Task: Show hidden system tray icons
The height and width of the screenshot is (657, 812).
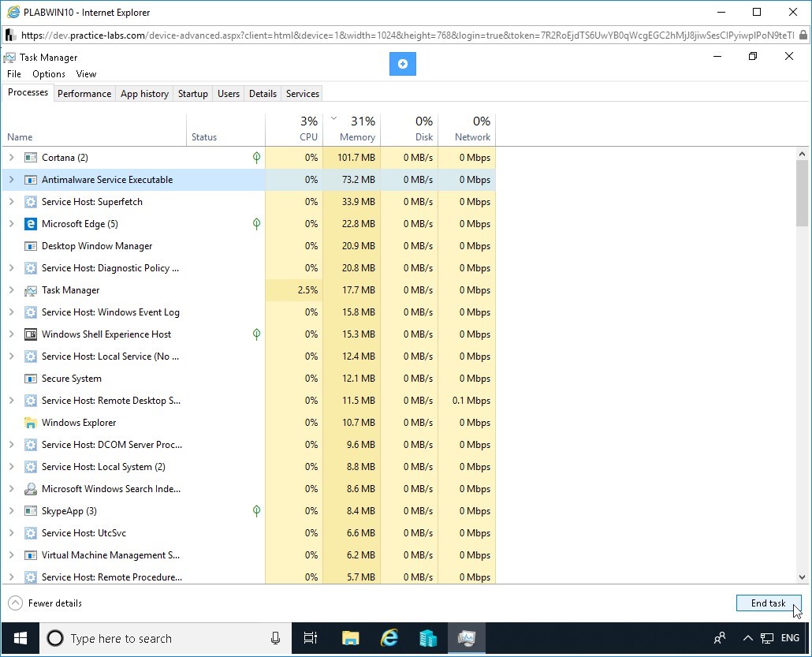Action: 748,638
